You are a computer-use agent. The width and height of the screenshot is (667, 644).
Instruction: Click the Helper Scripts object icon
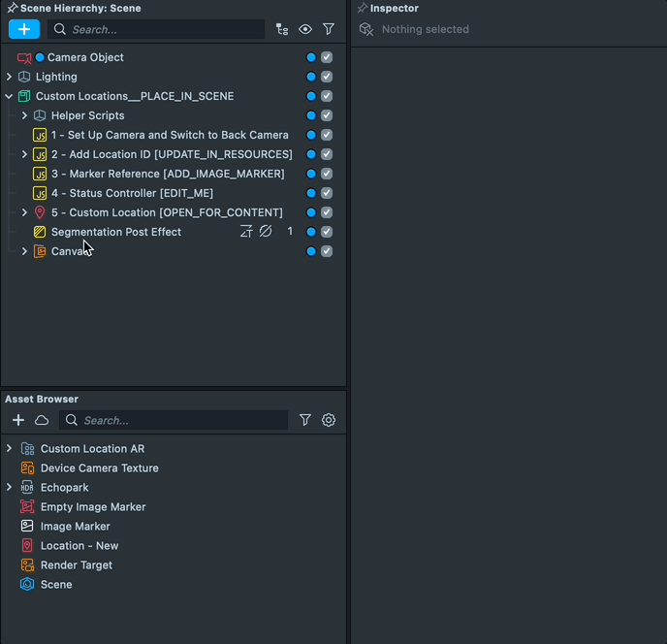click(40, 115)
